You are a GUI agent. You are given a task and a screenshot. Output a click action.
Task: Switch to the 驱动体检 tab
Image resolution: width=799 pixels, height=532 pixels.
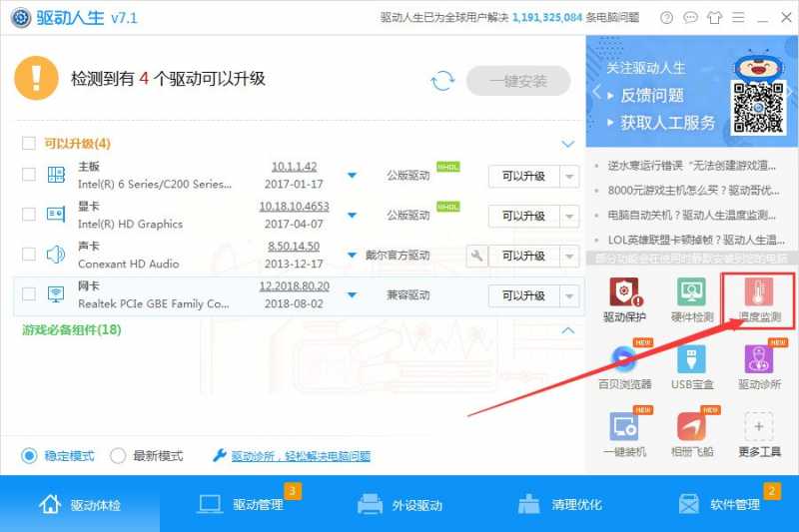click(x=80, y=504)
